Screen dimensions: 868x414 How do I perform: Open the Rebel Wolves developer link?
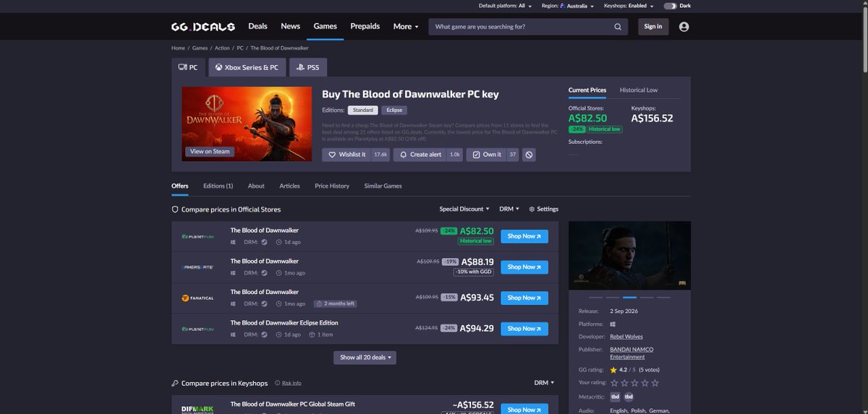point(626,337)
